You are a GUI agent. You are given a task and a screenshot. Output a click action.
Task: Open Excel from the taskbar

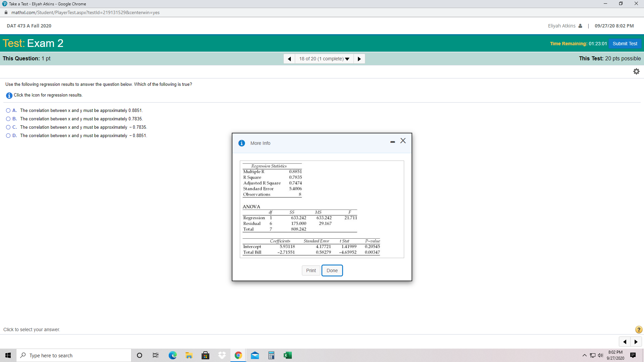(x=287, y=355)
